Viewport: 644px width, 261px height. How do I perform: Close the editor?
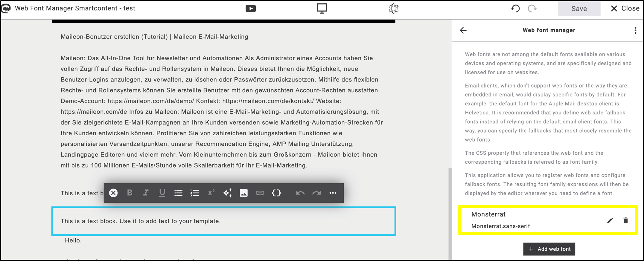tap(625, 8)
